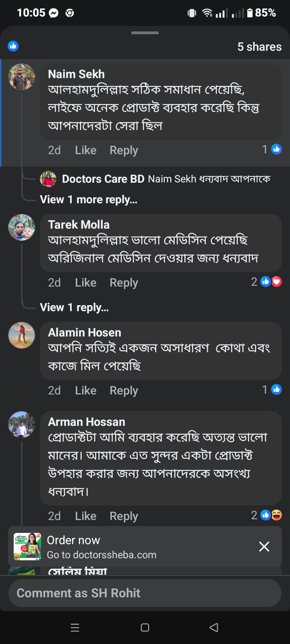Expand View 1 reply under Tarek Molla

click(74, 308)
